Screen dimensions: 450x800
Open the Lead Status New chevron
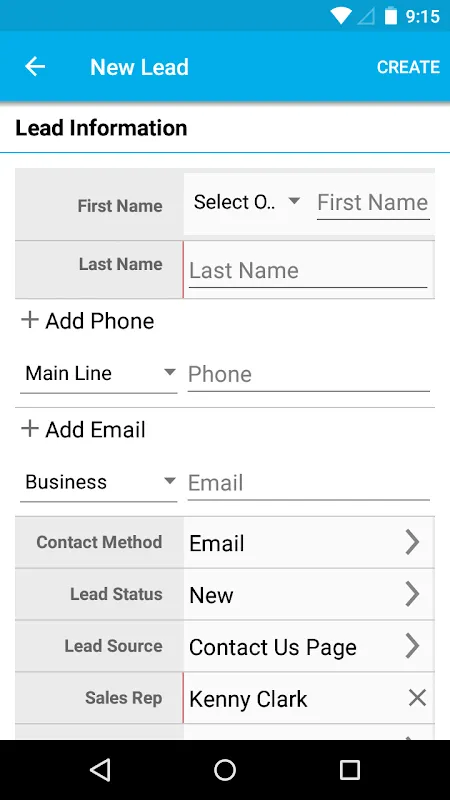(412, 594)
